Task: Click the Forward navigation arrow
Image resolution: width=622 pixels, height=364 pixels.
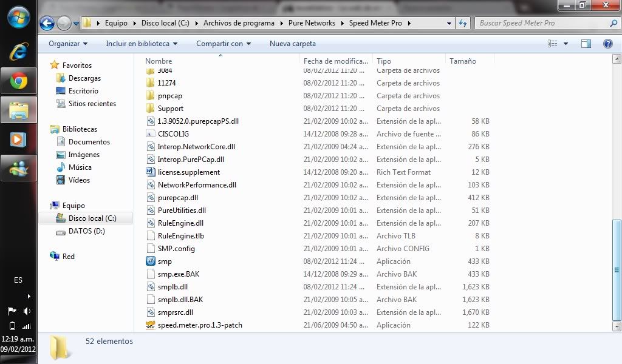Action: tap(64, 24)
